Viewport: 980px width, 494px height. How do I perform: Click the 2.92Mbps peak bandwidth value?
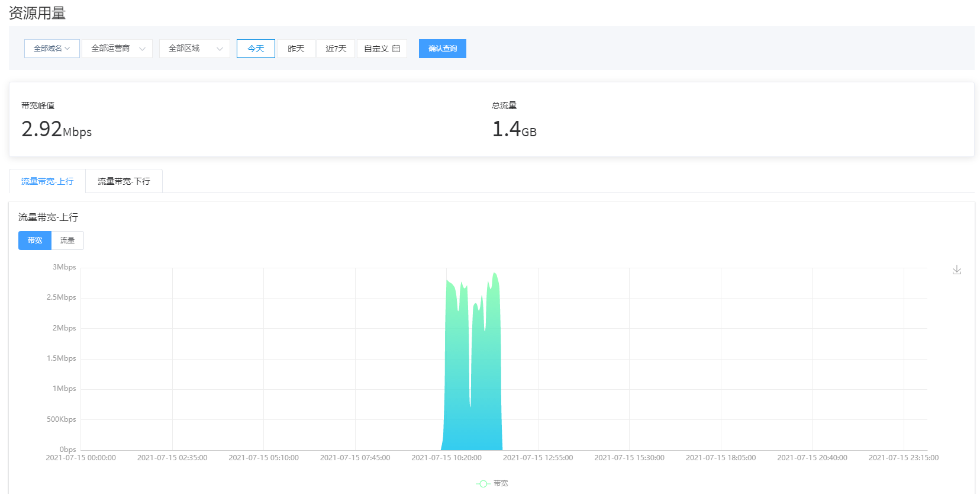point(56,129)
